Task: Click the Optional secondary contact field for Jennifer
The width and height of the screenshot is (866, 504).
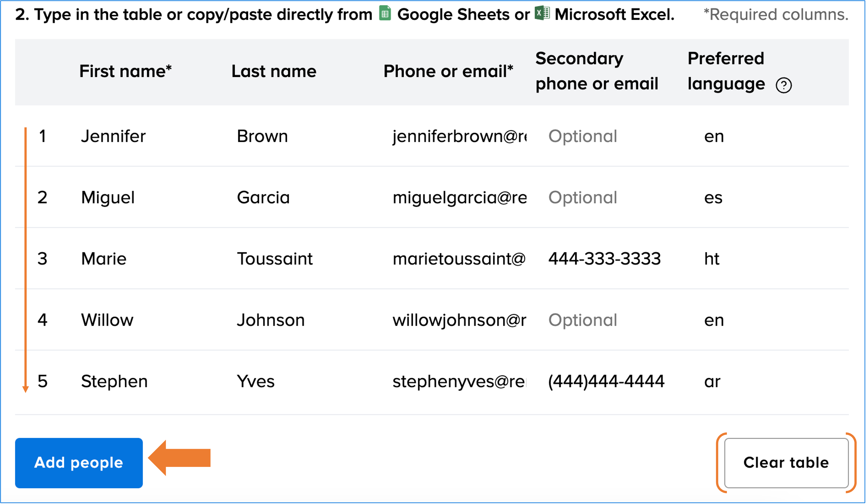Action: tap(583, 136)
